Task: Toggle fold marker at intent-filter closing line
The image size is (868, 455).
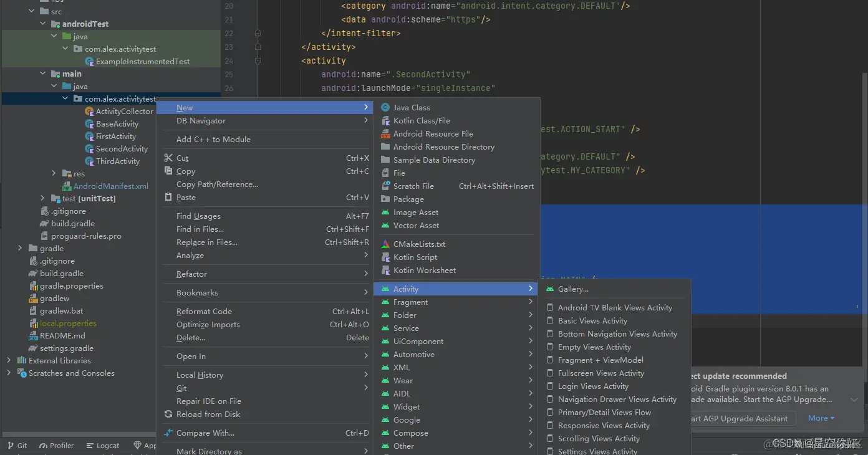Action: point(258,33)
